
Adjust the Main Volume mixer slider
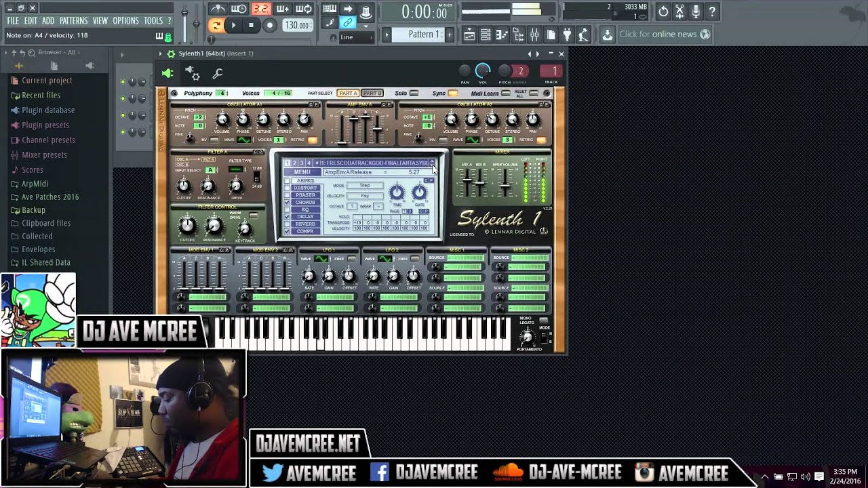click(x=505, y=182)
